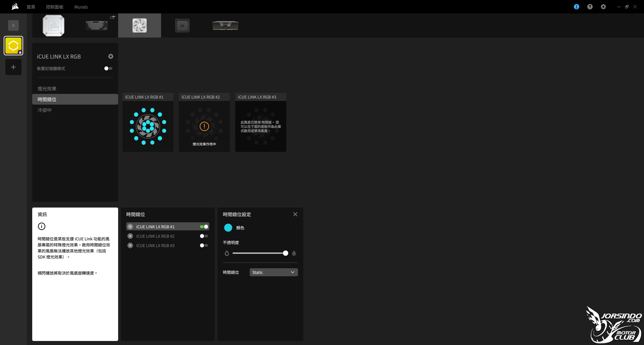Screen dimensions: 644x345
Task: Add a new profile with plus button
Action: 13,67
